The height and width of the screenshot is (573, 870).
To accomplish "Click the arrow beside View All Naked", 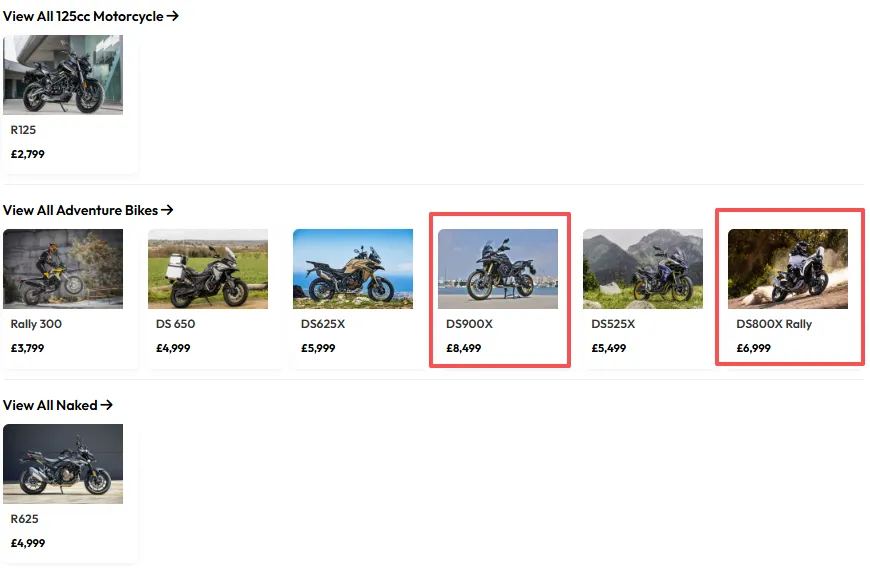I will coord(107,405).
